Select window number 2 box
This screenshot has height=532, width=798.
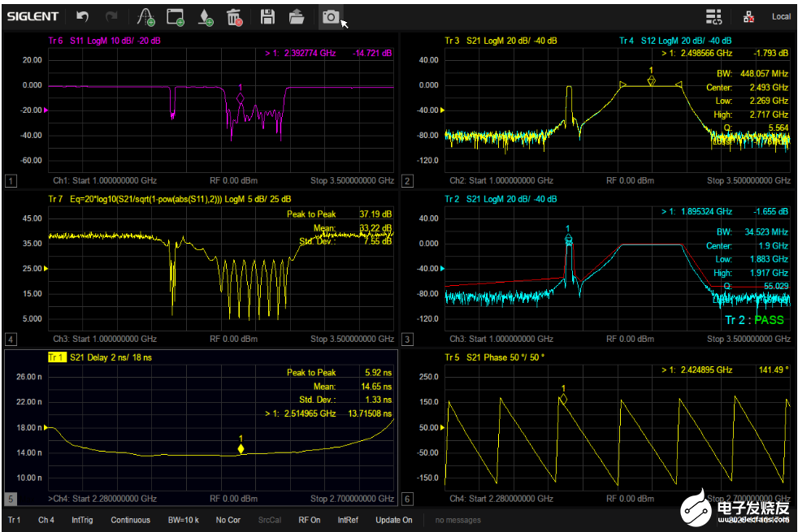407,180
